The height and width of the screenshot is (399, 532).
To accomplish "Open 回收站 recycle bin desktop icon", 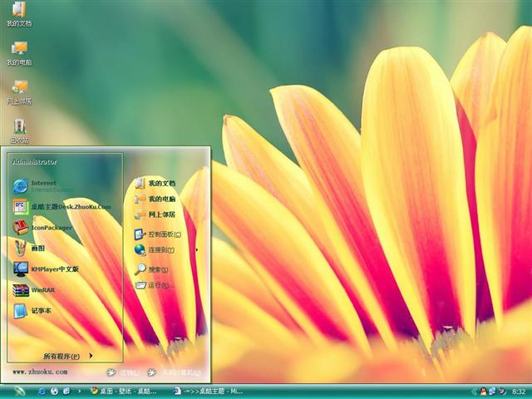I will [19, 131].
